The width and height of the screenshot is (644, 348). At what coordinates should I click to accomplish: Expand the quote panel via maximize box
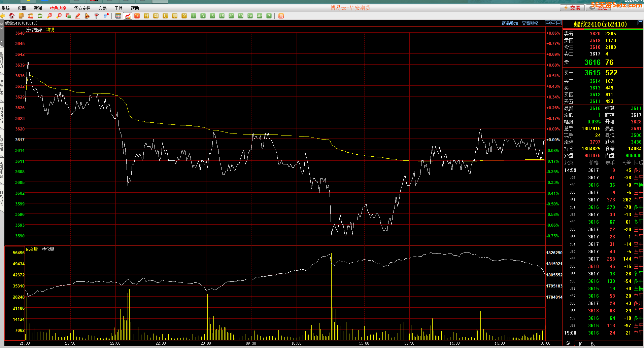(x=640, y=23)
